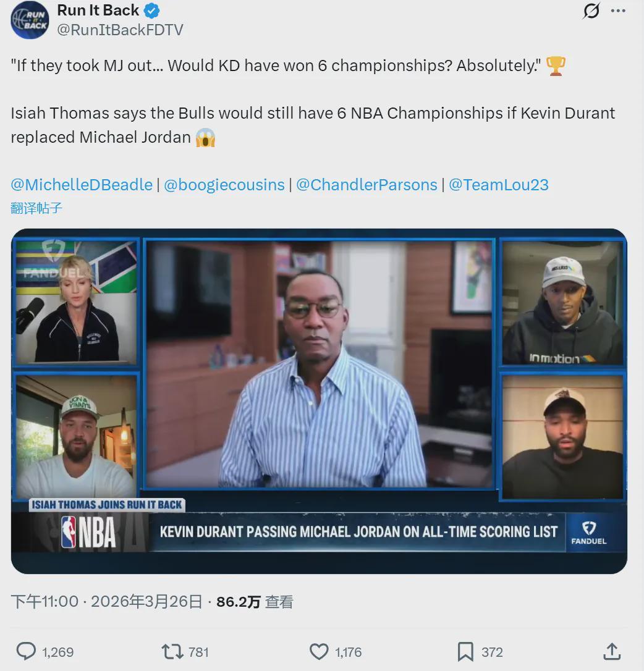644x671 pixels.
Task: Visit the @ChandlerParsons mention link
Action: pyautogui.click(x=366, y=185)
